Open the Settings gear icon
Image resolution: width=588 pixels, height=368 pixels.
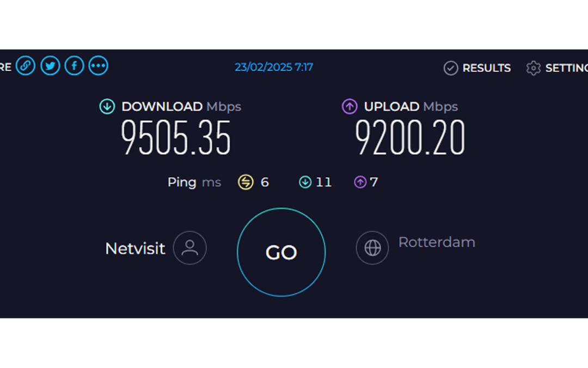pyautogui.click(x=533, y=68)
